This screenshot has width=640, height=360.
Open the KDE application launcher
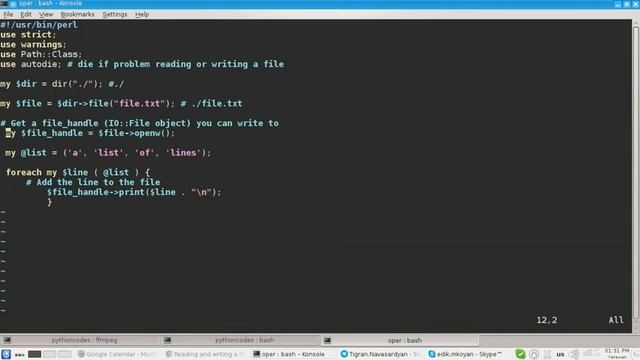(6, 354)
